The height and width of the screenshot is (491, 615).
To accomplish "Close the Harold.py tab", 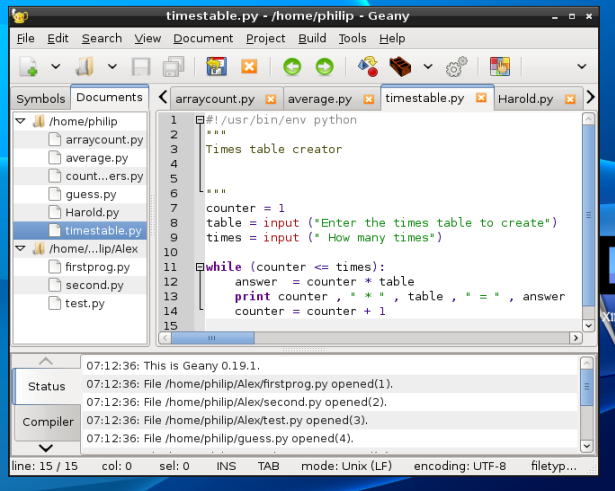I will [x=570, y=99].
